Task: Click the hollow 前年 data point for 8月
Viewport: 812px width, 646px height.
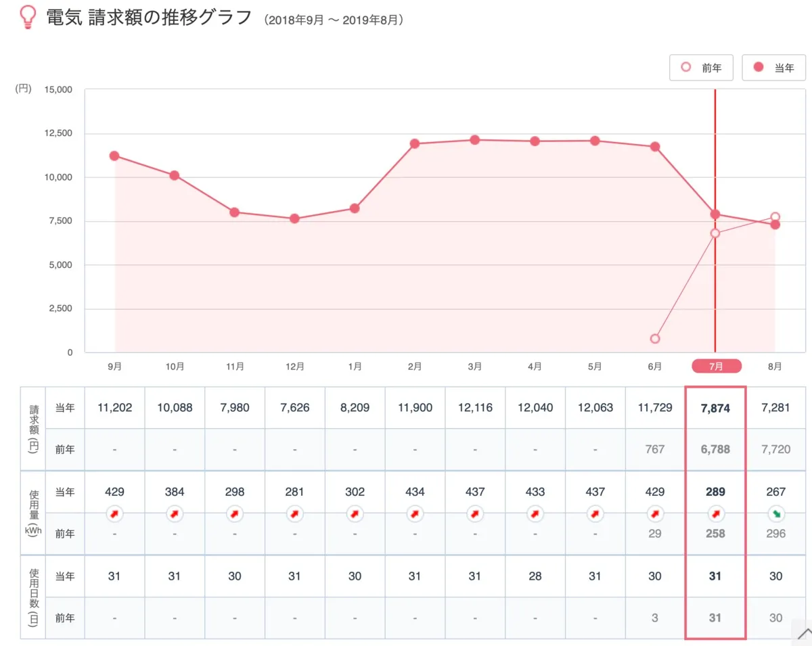Action: [775, 217]
